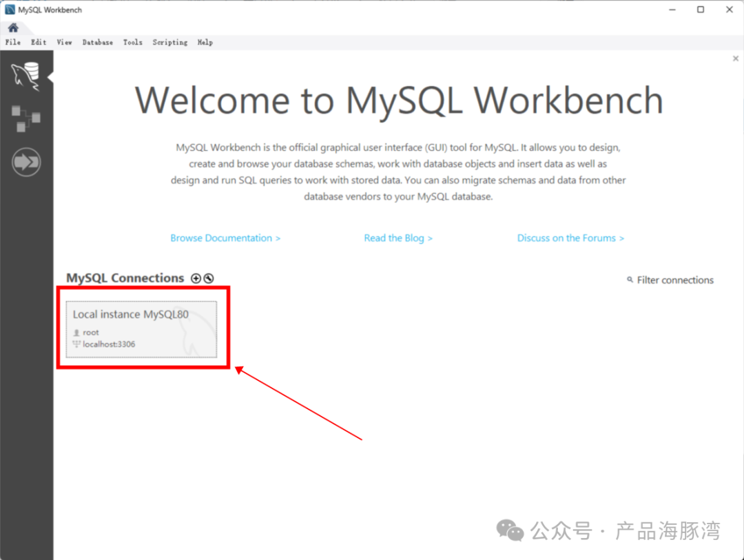Open Discuss on the Forums link

point(570,238)
